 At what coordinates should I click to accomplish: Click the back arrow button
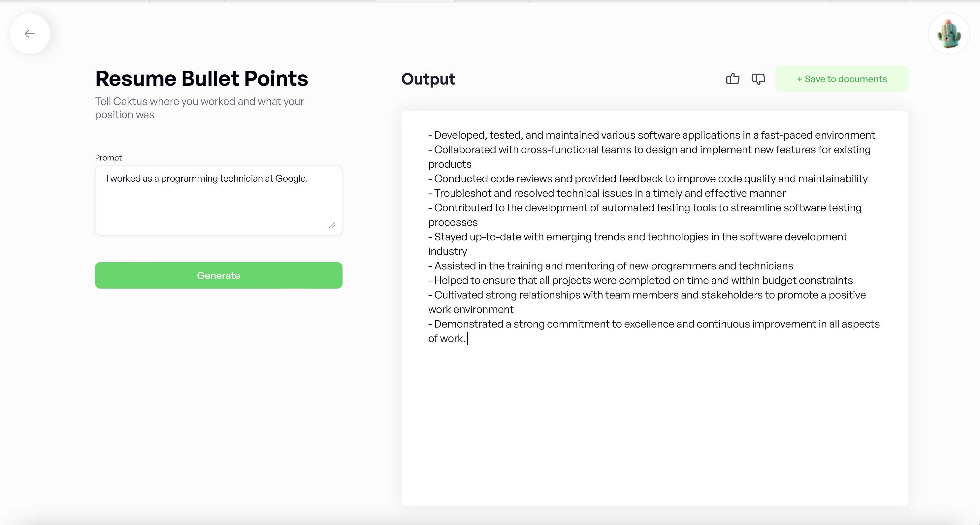[x=30, y=34]
